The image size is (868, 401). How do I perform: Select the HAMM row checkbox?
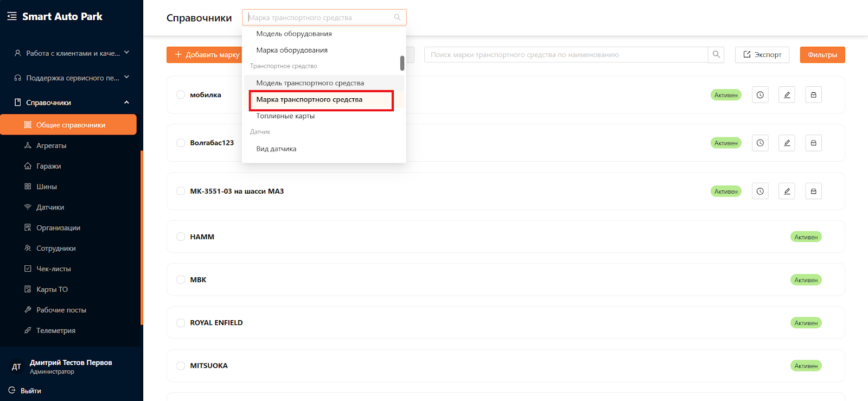click(181, 237)
